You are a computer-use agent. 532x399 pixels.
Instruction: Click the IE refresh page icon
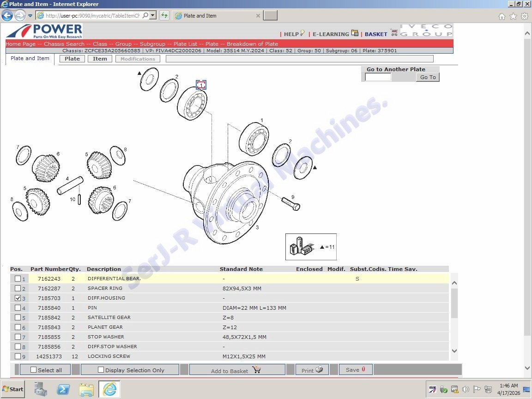pyautogui.click(x=164, y=16)
